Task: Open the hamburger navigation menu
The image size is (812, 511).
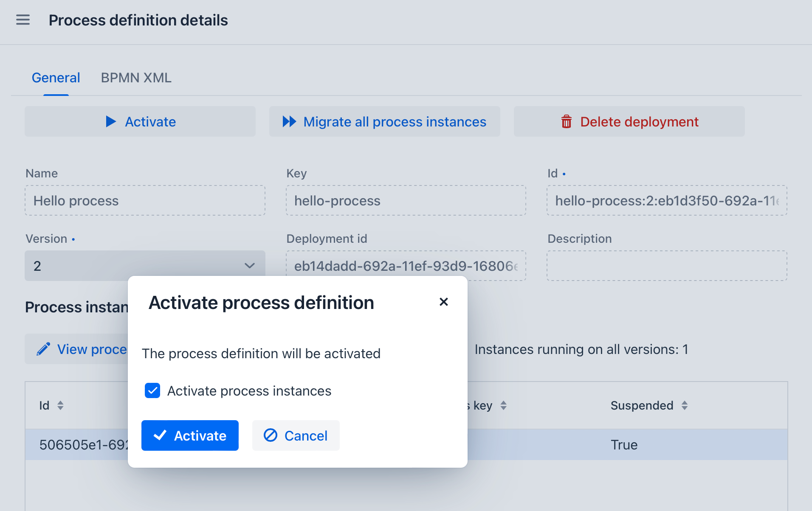Action: pyautogui.click(x=23, y=20)
